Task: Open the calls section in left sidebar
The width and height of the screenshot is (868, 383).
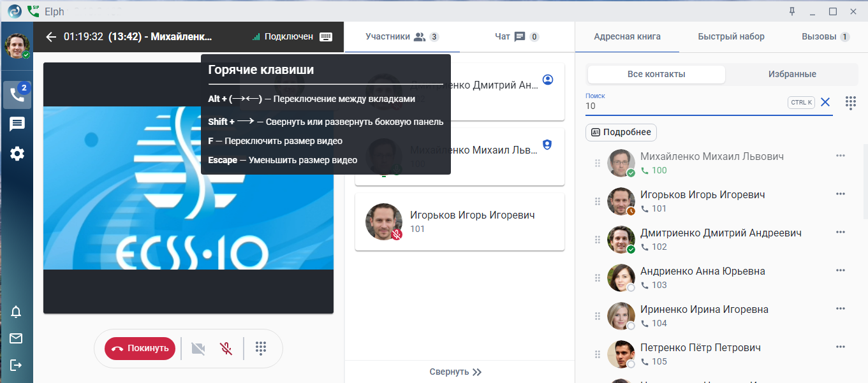Action: (17, 95)
